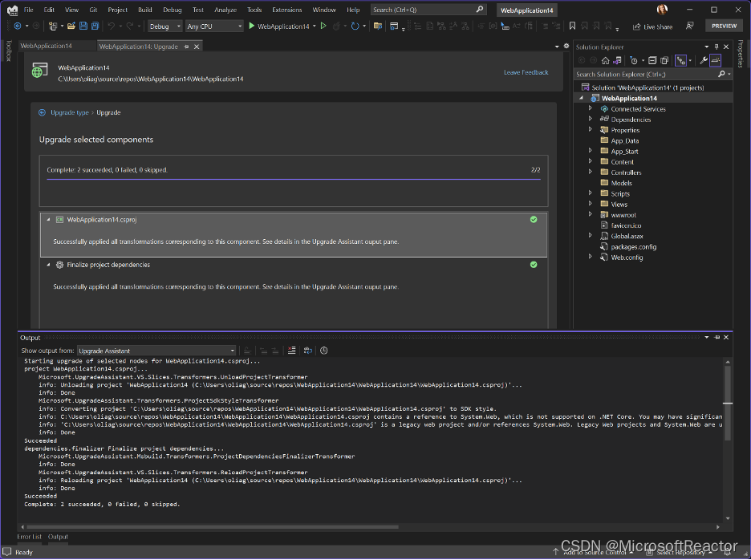
Task: Click Pending Changes Filter clock icon
Action: tap(634, 60)
